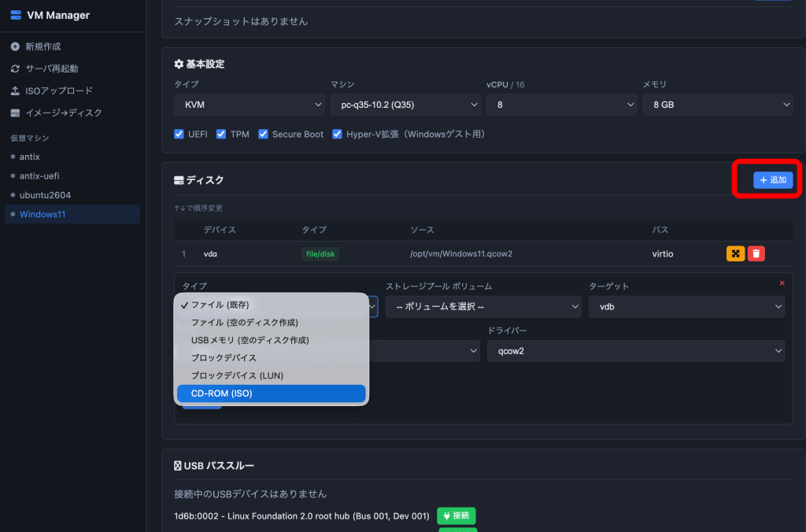This screenshot has width=806, height=532.
Task: Click the VM Manager logo icon
Action: 16,15
